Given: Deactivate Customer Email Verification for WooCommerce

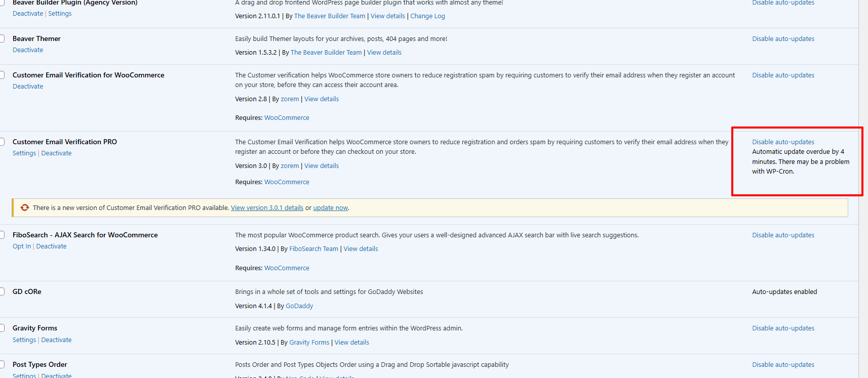Looking at the screenshot, I should 28,87.
